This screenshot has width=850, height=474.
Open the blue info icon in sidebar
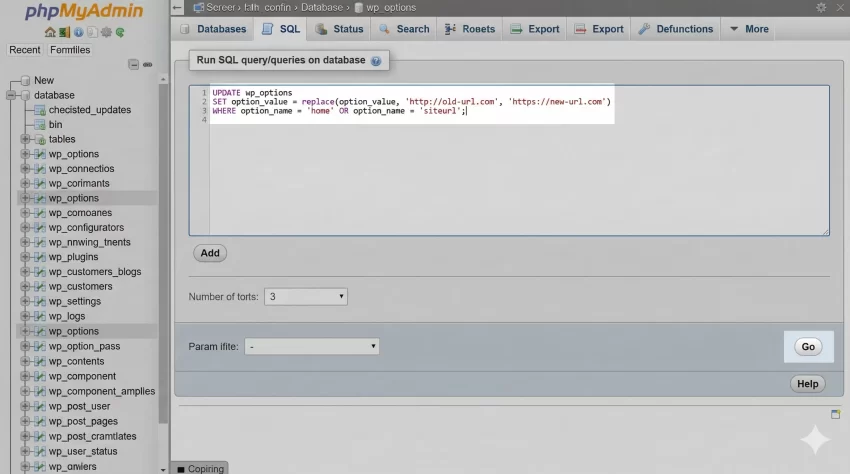tap(79, 32)
